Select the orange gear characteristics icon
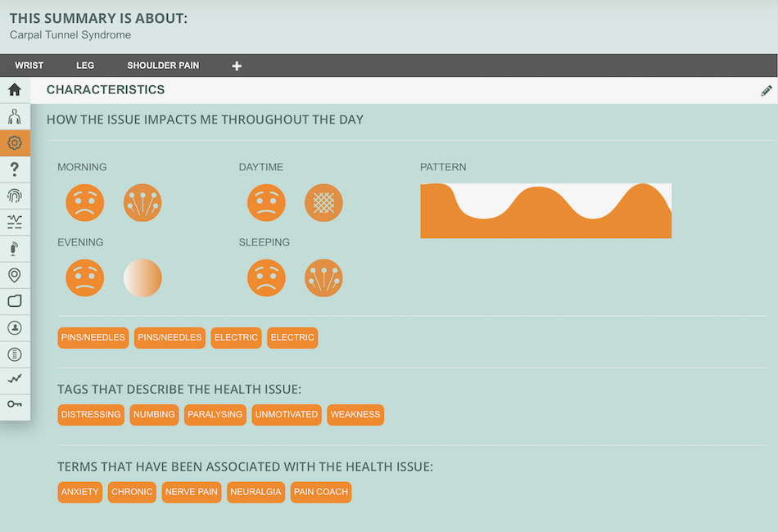The image size is (778, 532). point(15,142)
